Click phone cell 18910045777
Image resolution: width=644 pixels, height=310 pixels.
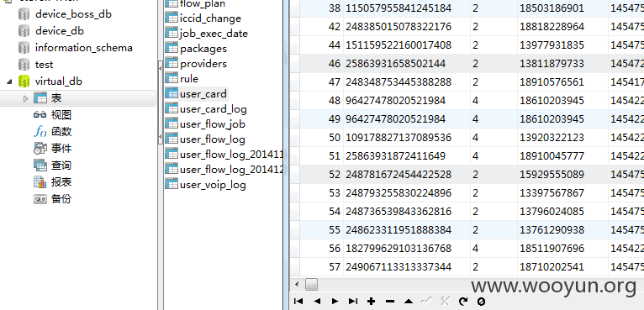[562, 156]
